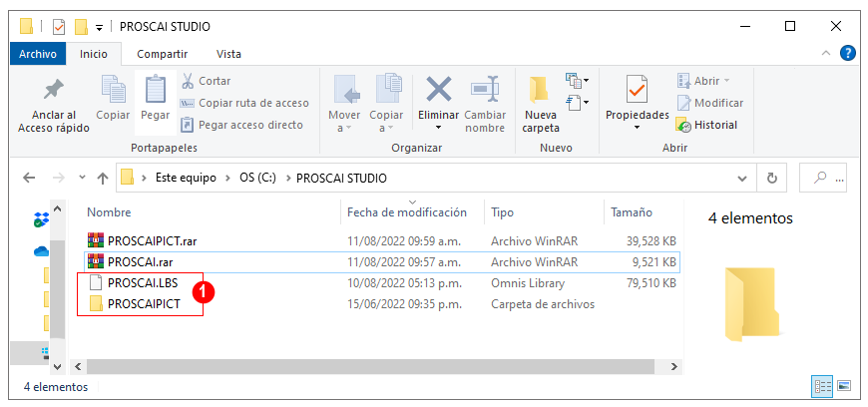This screenshot has height=407, width=868.
Task: Click PROSCAI STUDIO breadcrumb segment
Action: 341,179
